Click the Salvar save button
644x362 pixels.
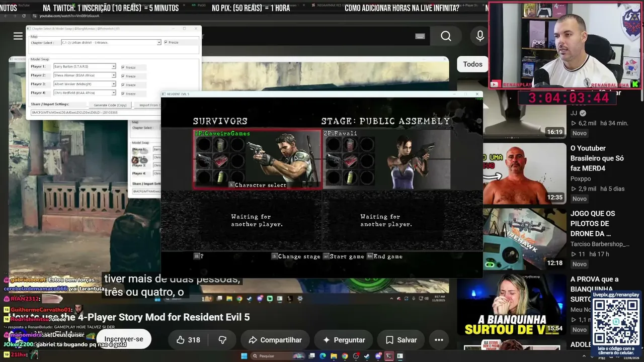tap(400, 340)
